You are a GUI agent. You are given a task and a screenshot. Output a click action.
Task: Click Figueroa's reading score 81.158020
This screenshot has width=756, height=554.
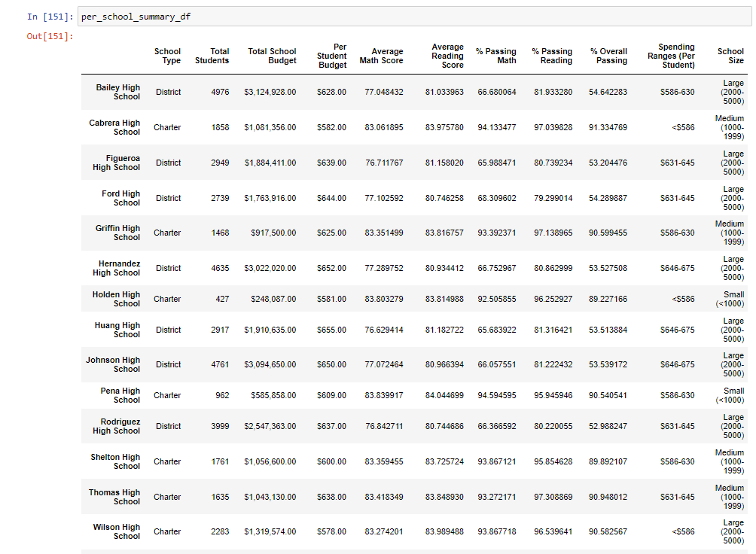tap(444, 163)
